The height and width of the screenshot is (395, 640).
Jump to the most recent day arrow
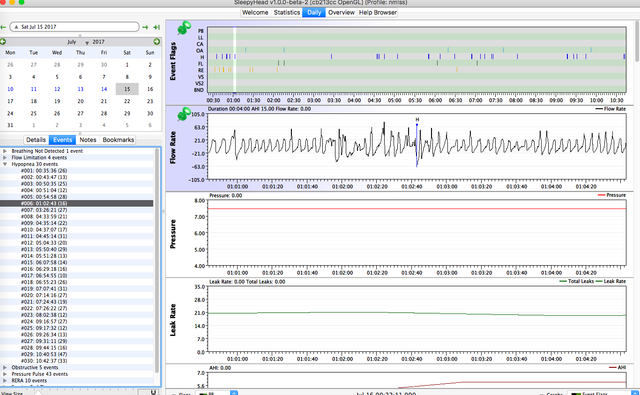coord(156,27)
